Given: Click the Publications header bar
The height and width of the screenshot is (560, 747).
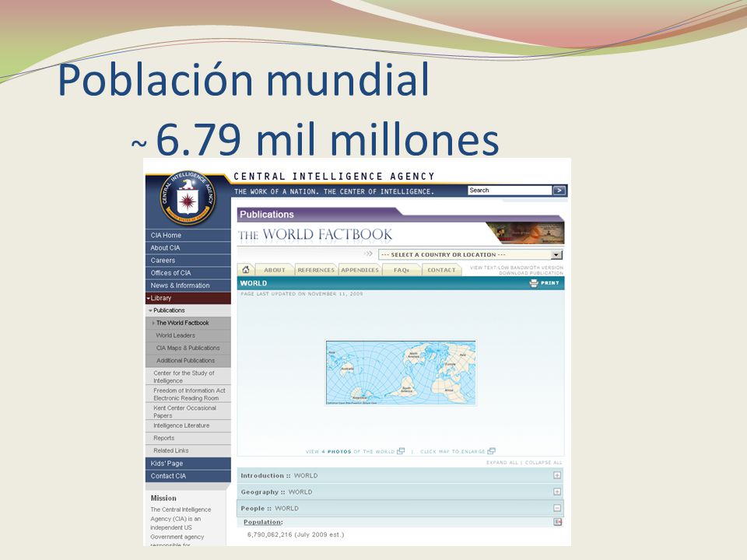Looking at the screenshot, I should coord(400,215).
